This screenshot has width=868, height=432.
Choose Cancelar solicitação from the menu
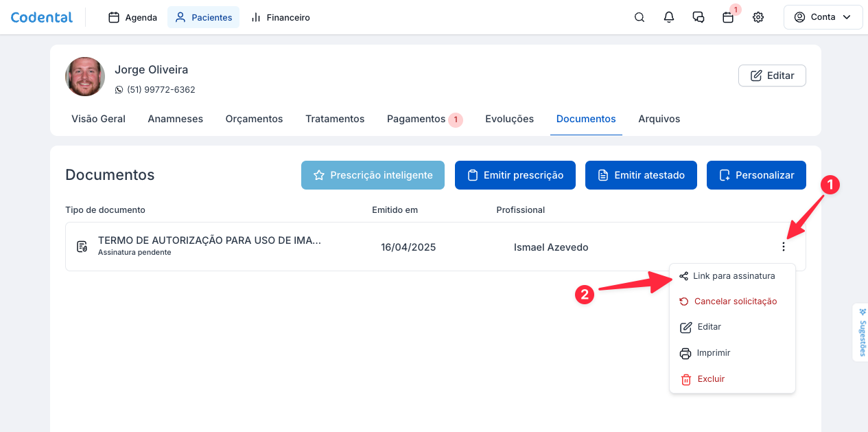tap(734, 302)
